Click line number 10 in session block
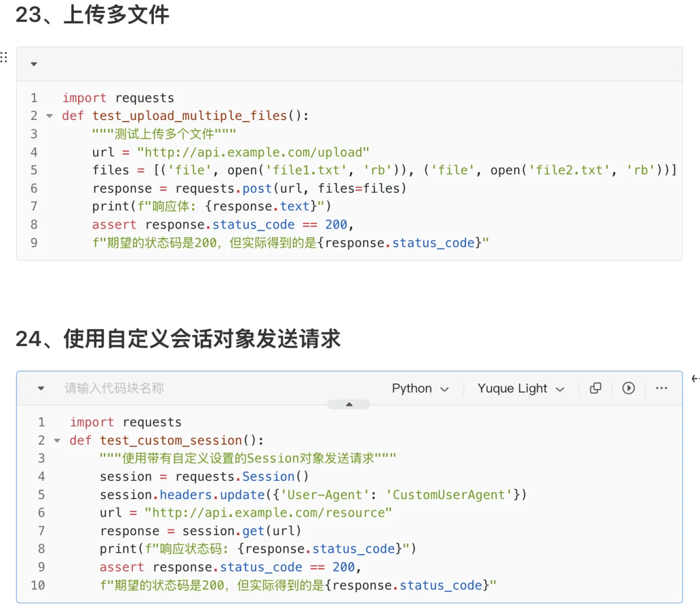Screen dimensions: 700x611 (38, 586)
